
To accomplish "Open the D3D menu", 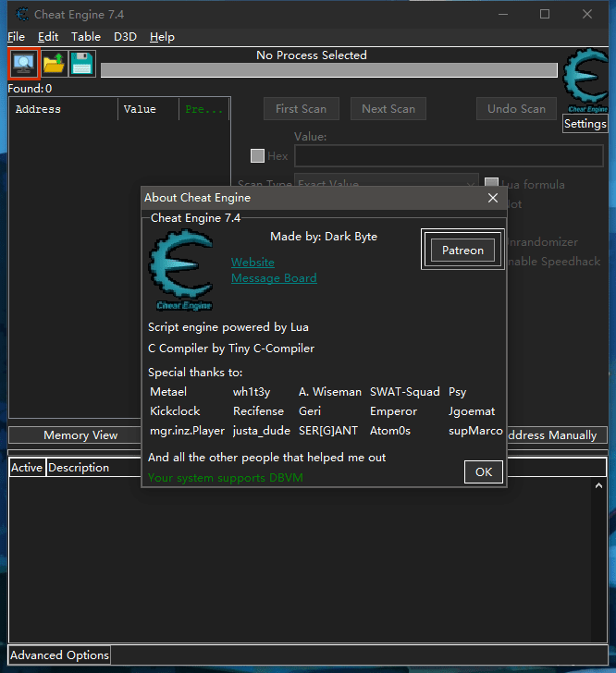I will [x=125, y=37].
